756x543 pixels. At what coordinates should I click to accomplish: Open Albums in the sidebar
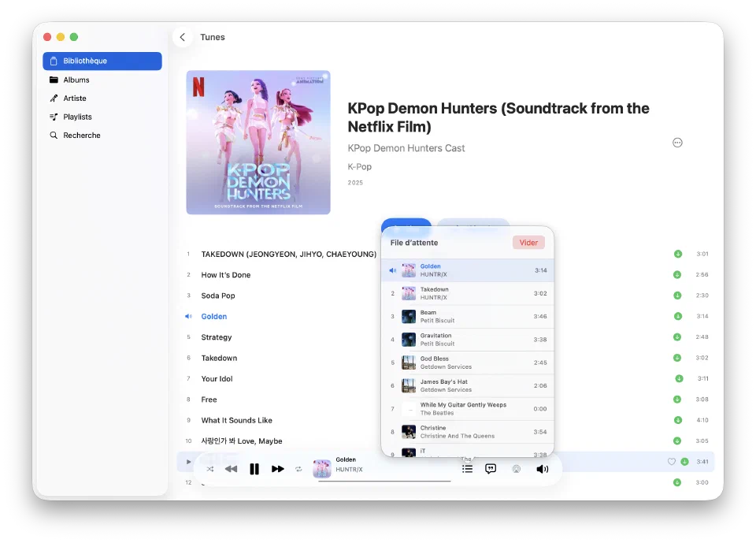click(x=102, y=80)
